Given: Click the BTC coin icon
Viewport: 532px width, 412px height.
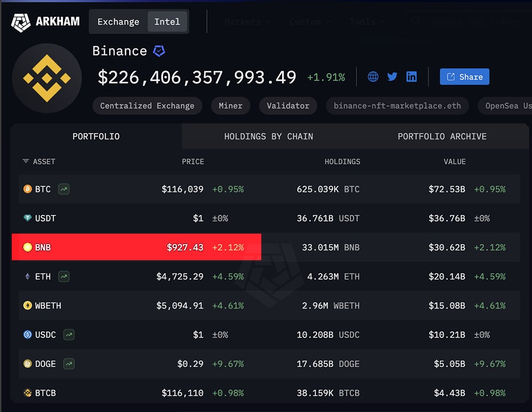Looking at the screenshot, I should [28, 189].
